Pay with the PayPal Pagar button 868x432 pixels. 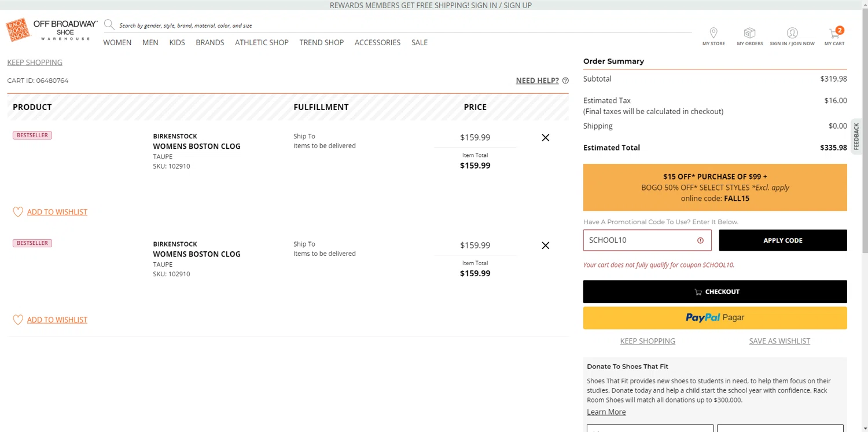click(715, 318)
